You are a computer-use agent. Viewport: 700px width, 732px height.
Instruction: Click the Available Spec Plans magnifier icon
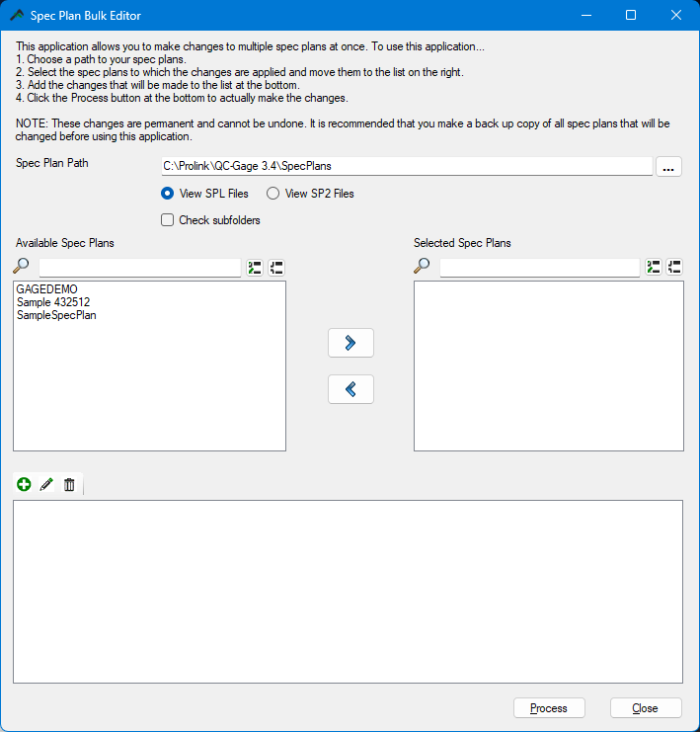[22, 267]
